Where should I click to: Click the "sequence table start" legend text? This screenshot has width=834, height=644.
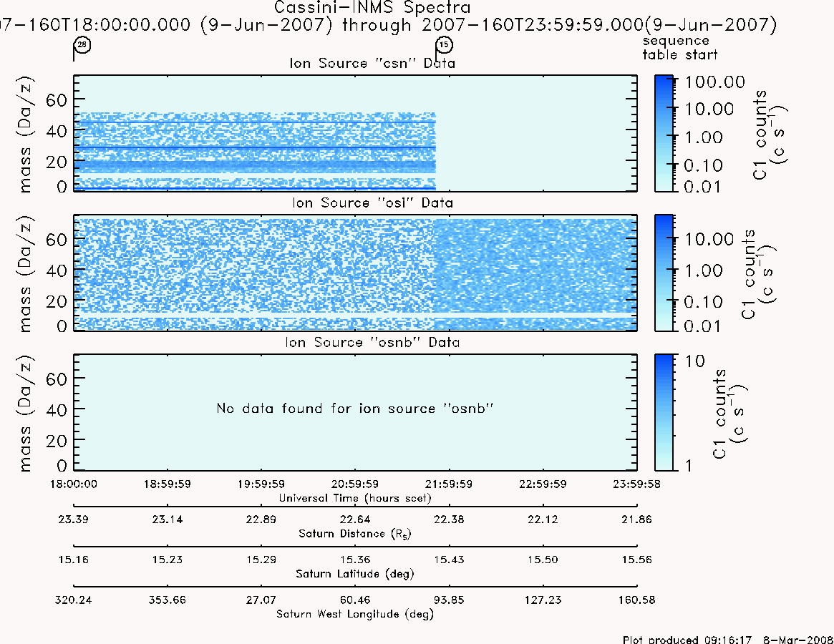680,48
